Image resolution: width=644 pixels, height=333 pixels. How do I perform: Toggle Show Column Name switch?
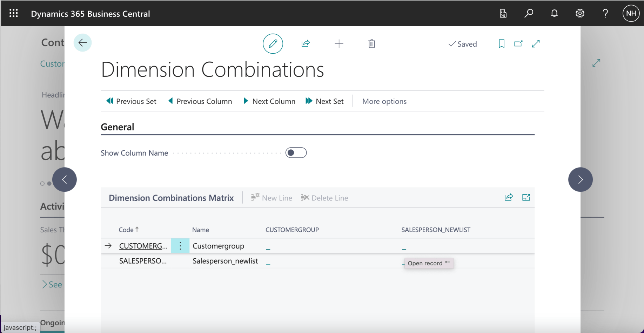coord(296,153)
